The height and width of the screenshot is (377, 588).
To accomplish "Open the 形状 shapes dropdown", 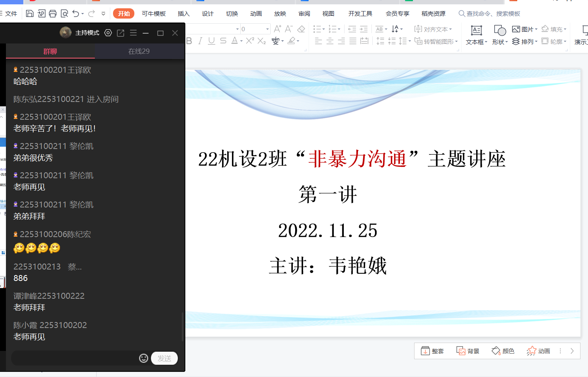I will 500,42.
